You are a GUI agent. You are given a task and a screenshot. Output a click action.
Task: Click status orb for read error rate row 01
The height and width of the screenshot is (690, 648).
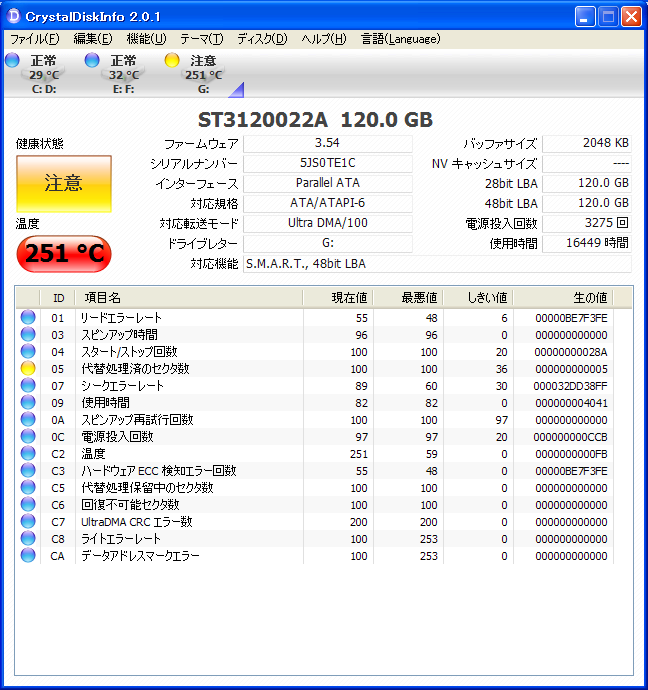28,317
